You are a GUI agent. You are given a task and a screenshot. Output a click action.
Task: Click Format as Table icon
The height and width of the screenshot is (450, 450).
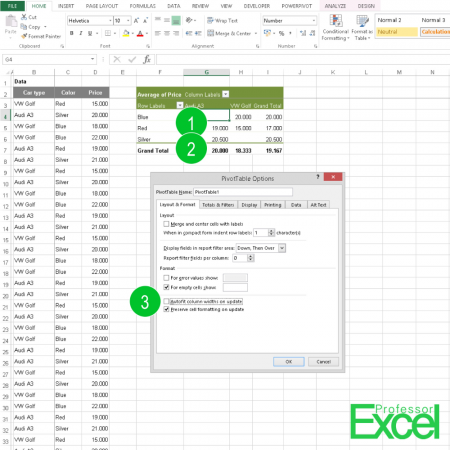[x=362, y=27]
